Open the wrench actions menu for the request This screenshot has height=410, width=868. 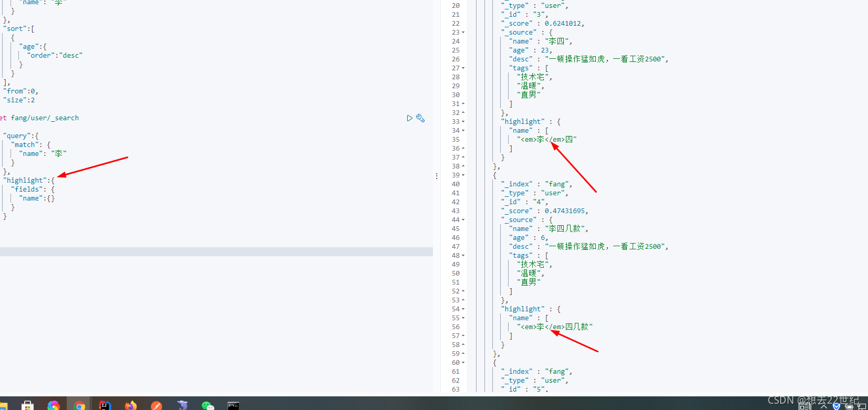coord(420,118)
